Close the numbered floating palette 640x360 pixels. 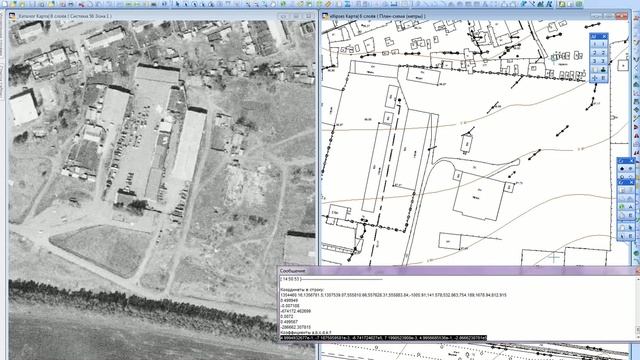(x=604, y=36)
